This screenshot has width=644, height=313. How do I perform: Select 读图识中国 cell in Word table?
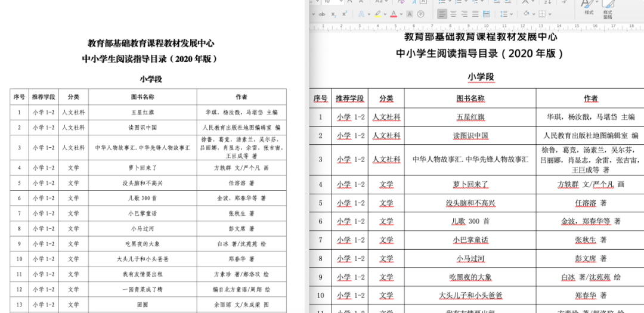pos(470,135)
